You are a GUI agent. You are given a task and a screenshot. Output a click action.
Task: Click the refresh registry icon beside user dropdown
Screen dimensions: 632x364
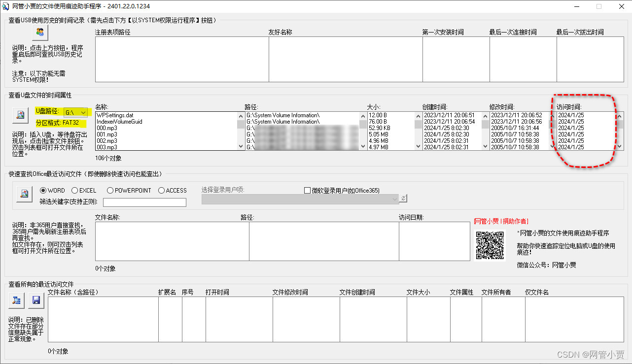pyautogui.click(x=403, y=198)
